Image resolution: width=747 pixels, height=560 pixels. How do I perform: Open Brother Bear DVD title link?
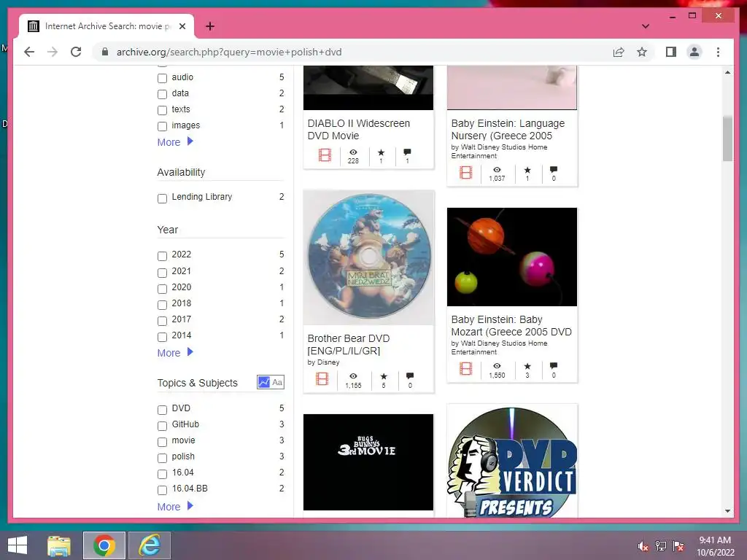[349, 345]
